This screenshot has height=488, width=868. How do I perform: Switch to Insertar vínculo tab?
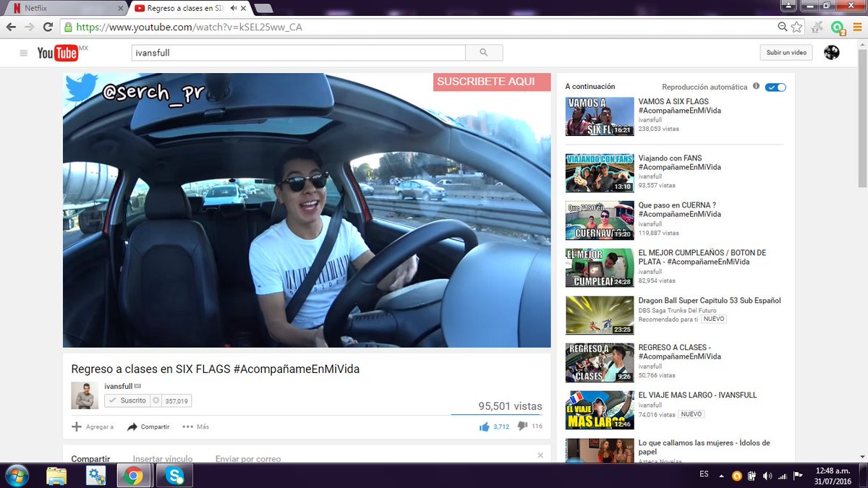tap(163, 458)
